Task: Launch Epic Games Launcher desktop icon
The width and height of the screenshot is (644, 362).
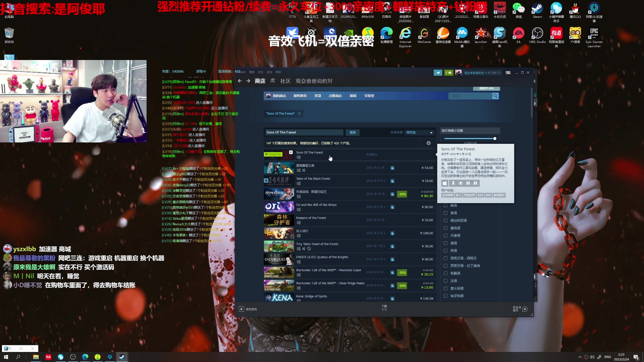Action: (594, 37)
